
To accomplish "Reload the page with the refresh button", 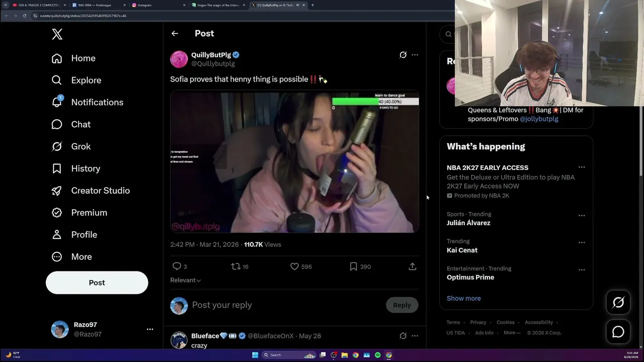I will tap(24, 16).
